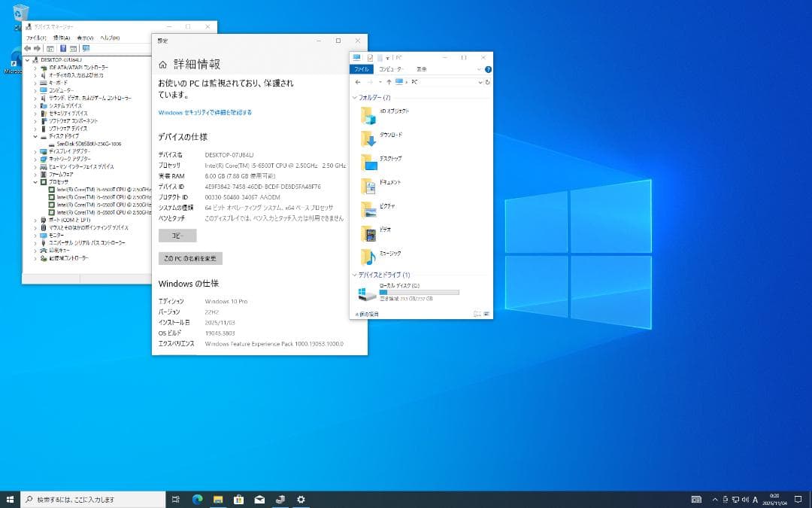Collapse the Processors (プロセッサ) node
Viewport: 812px width, 508px height.
coord(35,182)
